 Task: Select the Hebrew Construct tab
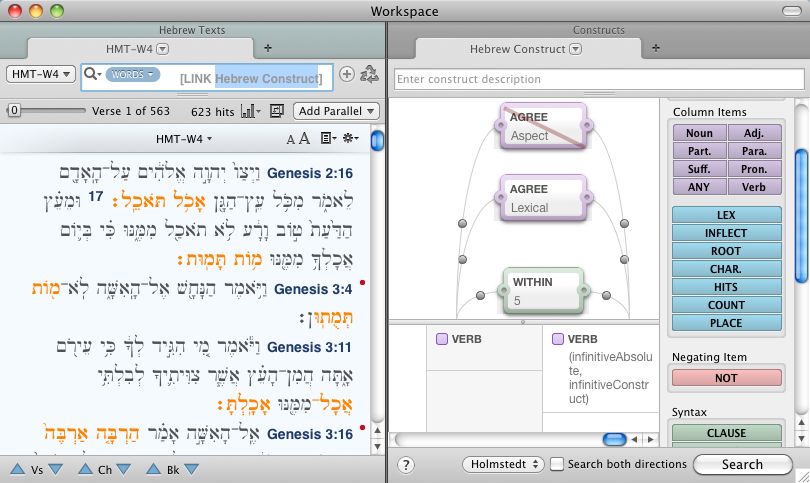coord(525,49)
